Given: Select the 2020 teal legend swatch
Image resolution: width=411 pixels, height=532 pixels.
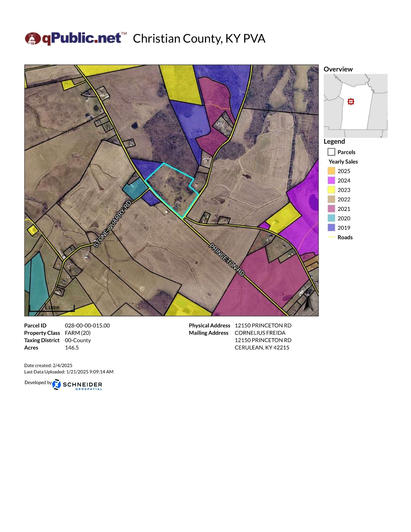Looking at the screenshot, I should [x=331, y=218].
